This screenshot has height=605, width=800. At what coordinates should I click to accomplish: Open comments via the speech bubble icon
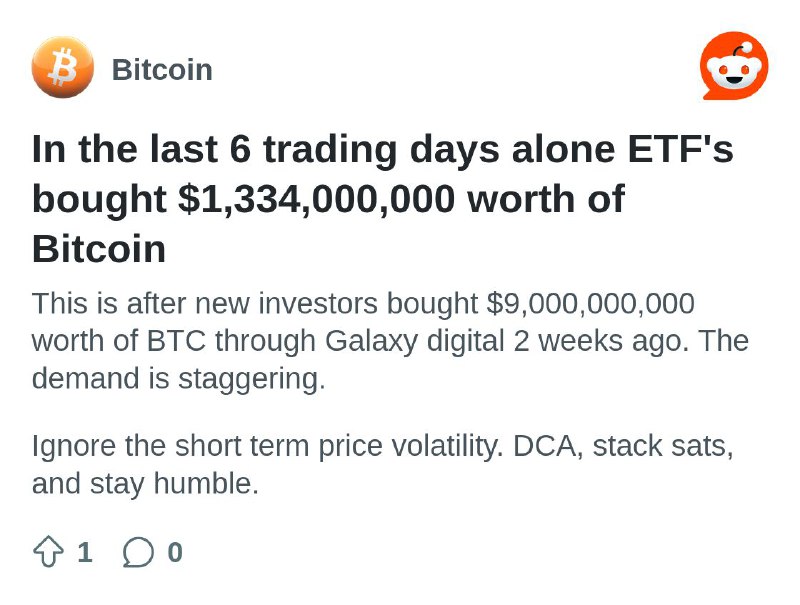pos(138,552)
